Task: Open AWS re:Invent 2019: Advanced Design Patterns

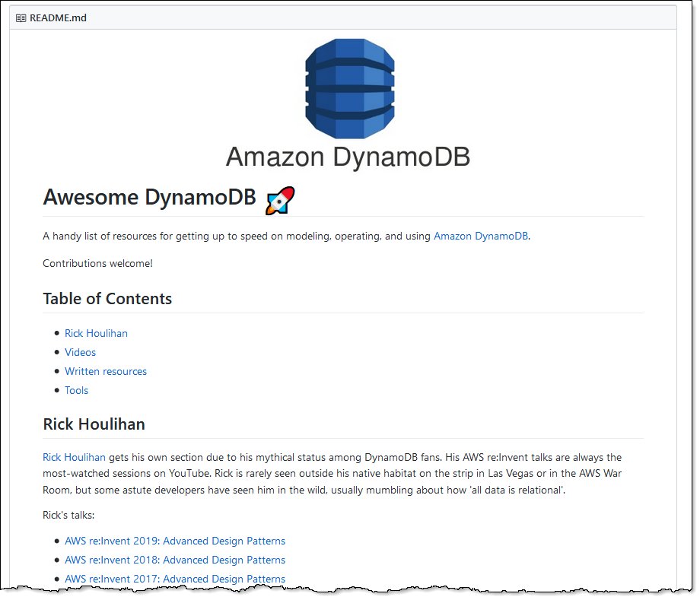Action: (x=175, y=541)
